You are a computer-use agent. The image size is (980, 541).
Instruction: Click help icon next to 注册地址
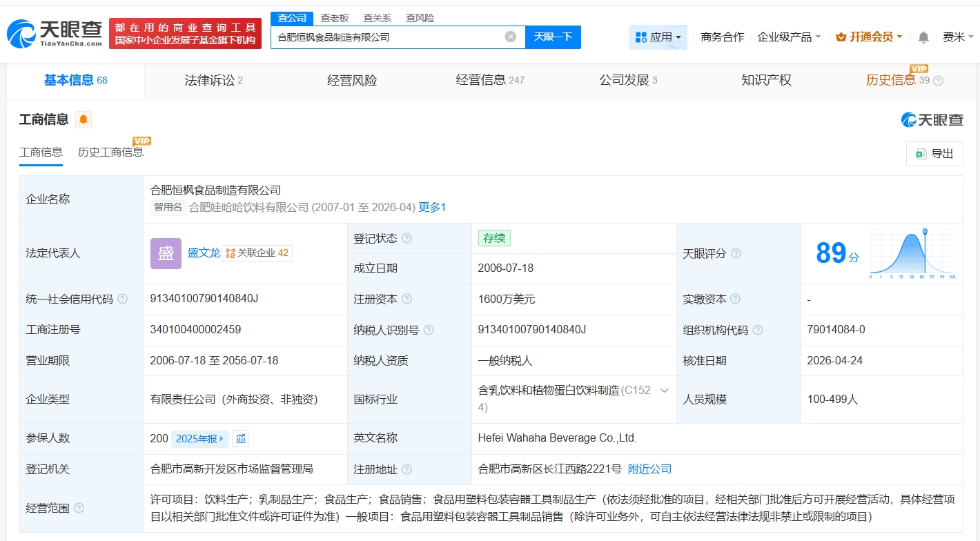(x=406, y=469)
